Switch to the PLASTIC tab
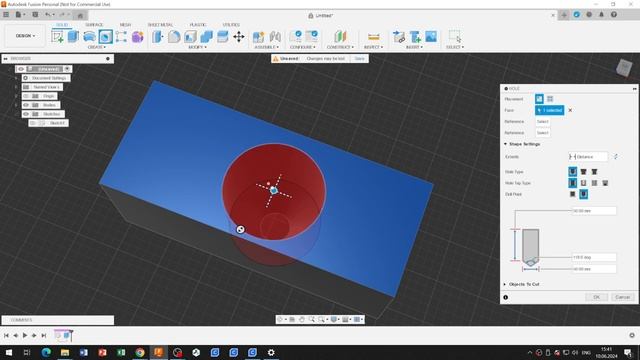Viewport: 640px width, 360px height. (x=198, y=25)
